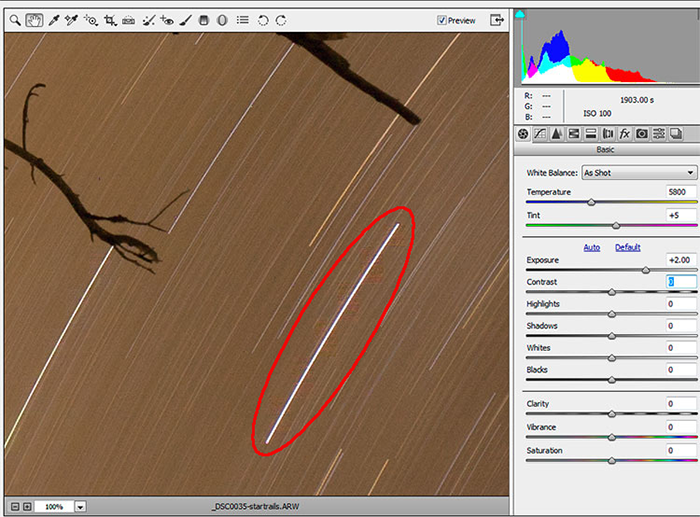Click the Clarity slider handle
Viewport: 700px width, 517px height.
pyautogui.click(x=612, y=414)
